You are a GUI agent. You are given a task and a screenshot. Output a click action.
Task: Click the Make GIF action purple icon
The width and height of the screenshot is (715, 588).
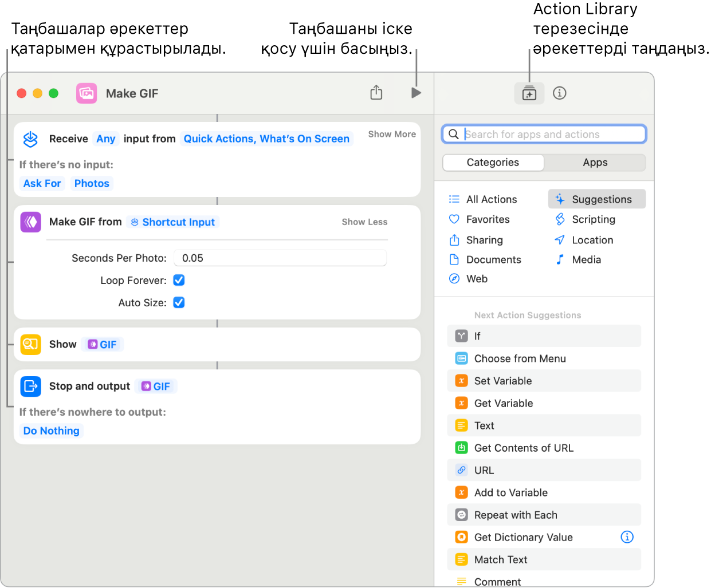(x=30, y=222)
